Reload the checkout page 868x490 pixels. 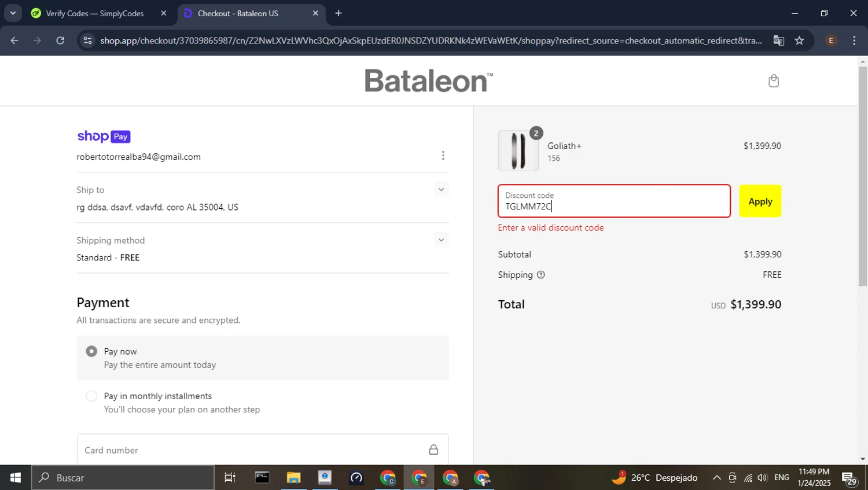(x=60, y=40)
